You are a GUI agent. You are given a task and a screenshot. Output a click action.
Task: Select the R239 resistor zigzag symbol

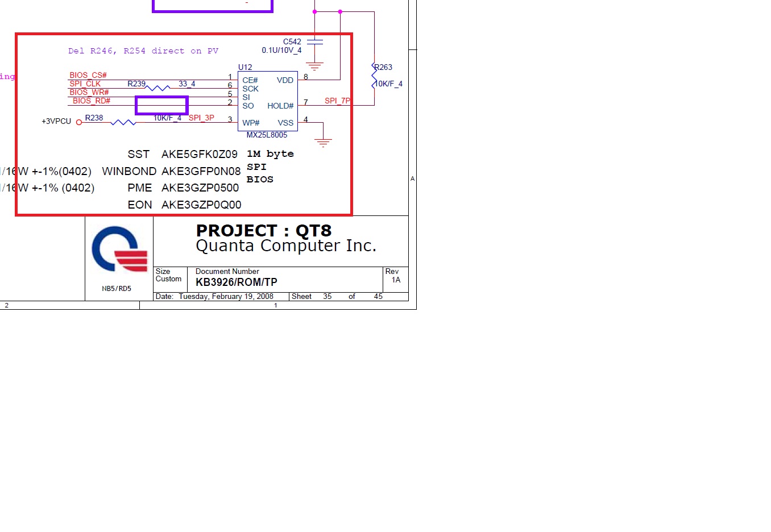click(x=157, y=88)
